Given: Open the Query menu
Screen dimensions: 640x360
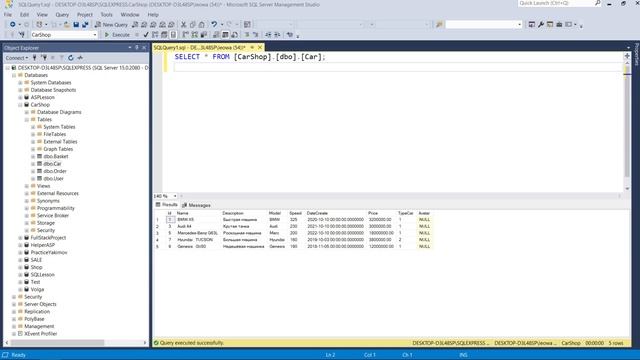Looking at the screenshot, I should (x=62, y=15).
